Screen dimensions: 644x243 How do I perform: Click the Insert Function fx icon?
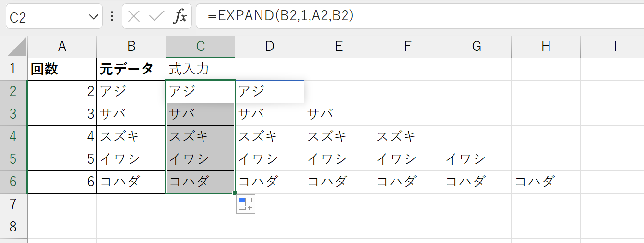[180, 17]
